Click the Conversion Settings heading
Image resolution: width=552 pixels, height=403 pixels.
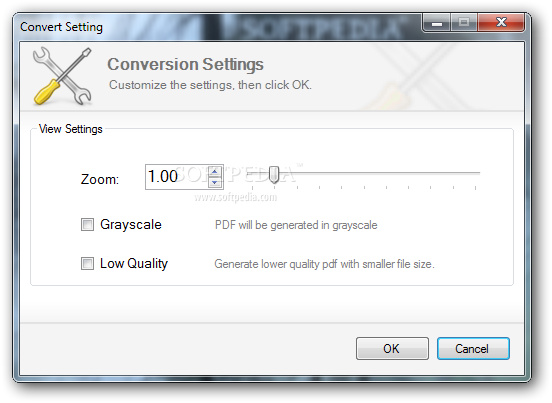point(186,64)
